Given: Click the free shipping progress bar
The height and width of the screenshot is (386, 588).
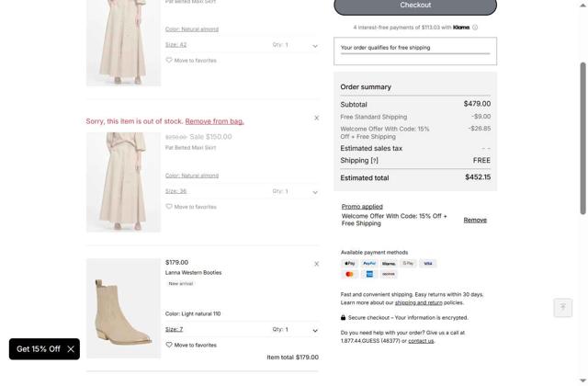Looking at the screenshot, I should point(415,53).
